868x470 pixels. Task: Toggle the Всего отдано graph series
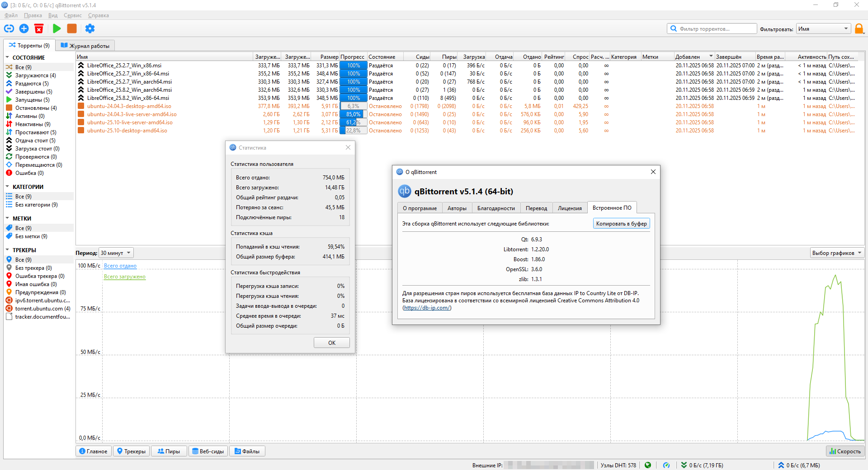(120, 266)
